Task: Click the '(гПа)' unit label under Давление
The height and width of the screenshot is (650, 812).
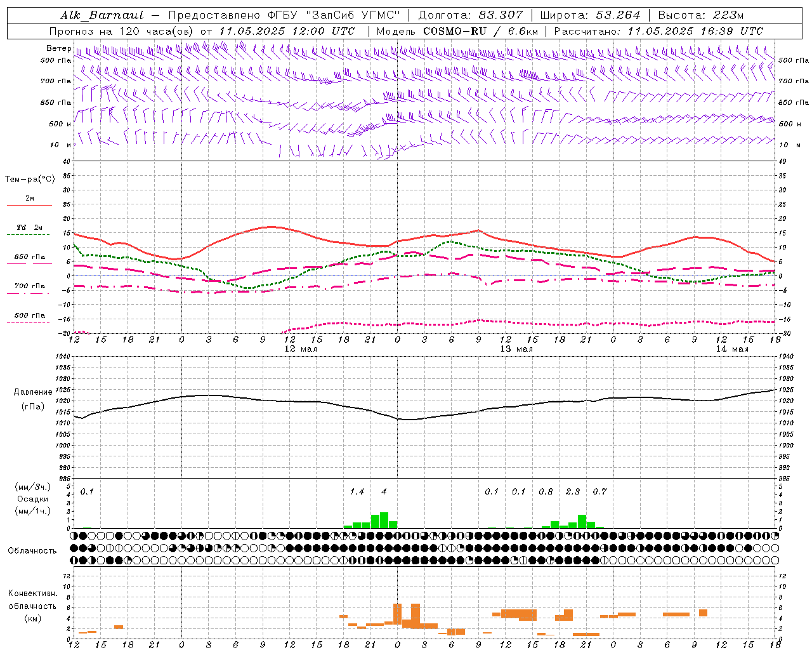Action: (32, 406)
